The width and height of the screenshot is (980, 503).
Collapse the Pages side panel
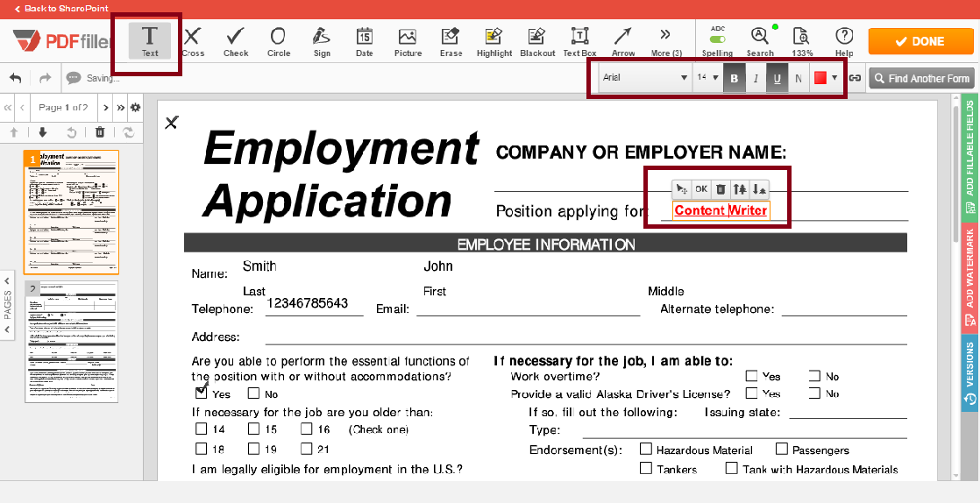[8, 305]
